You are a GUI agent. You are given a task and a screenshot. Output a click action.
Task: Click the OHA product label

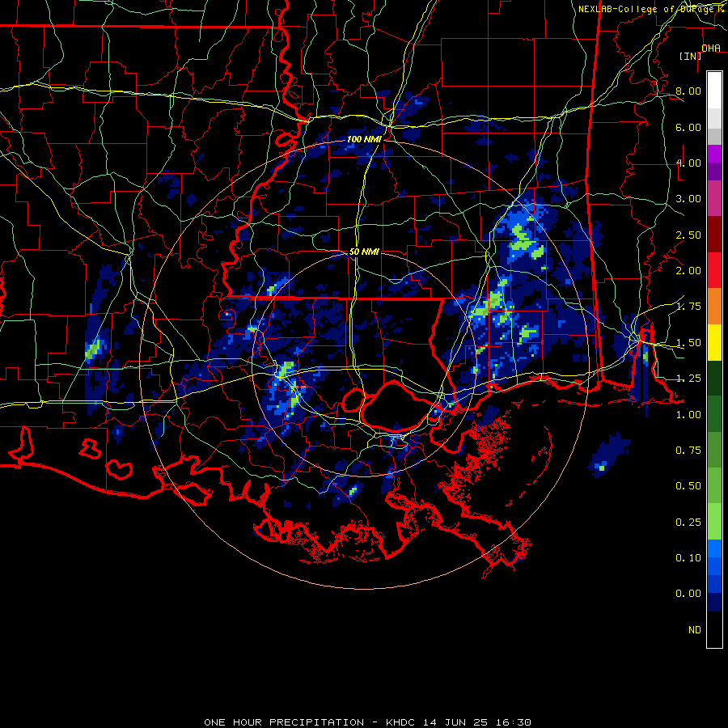point(711,48)
